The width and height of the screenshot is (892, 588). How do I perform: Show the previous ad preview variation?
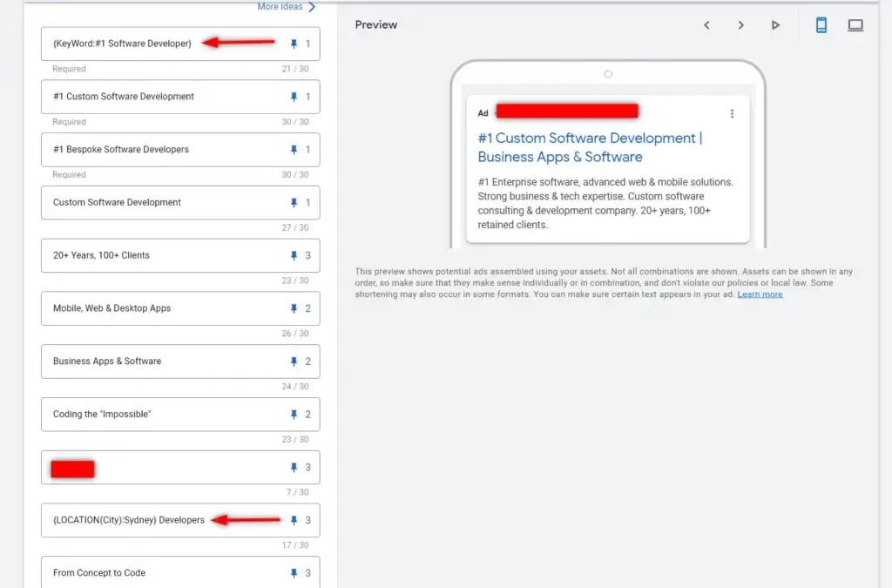(707, 25)
